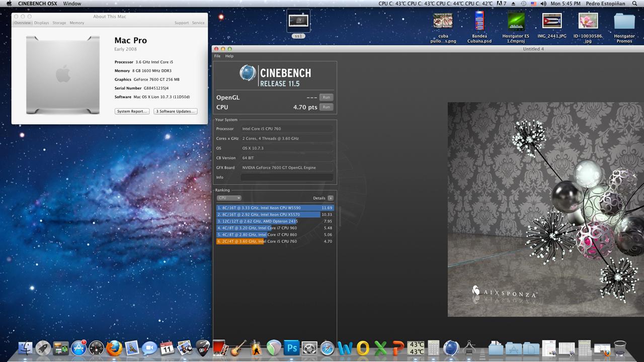Select highlighted ranking entry Core i5 CPU 760
Viewport: 644px width, 362px height.
tap(275, 241)
